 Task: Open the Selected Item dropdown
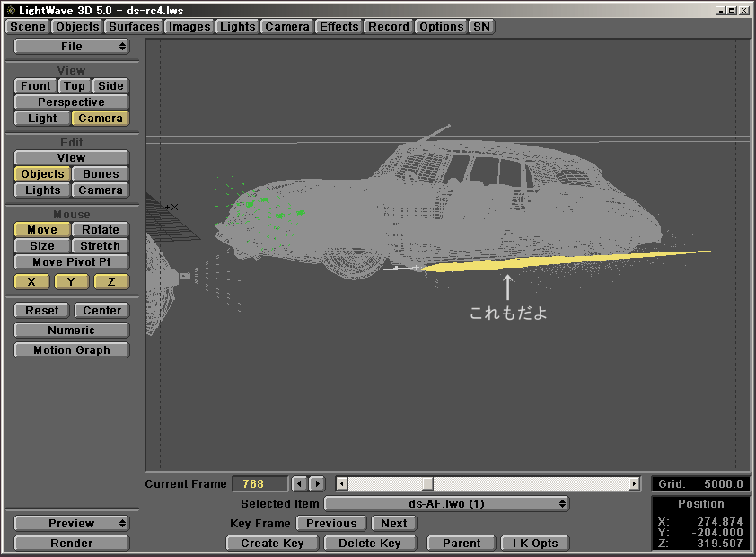point(446,504)
